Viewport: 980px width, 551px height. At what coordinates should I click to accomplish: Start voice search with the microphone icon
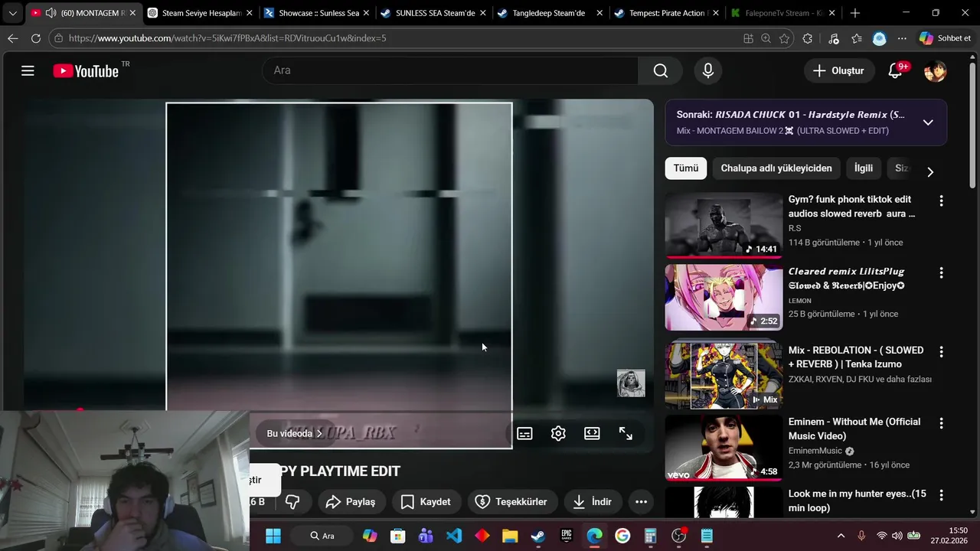click(x=708, y=70)
